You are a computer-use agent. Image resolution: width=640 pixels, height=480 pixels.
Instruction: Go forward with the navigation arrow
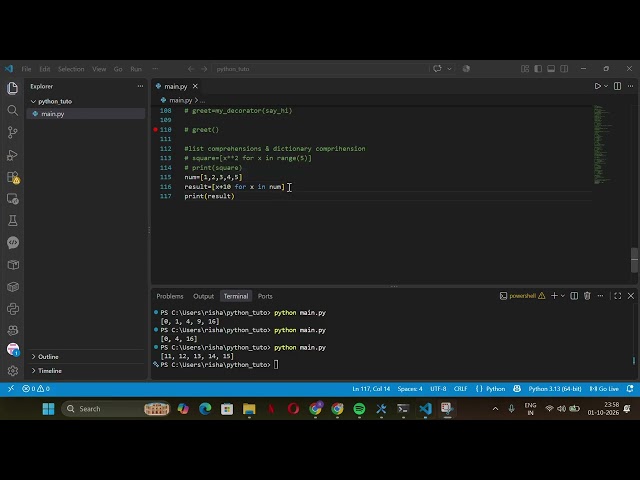(204, 69)
